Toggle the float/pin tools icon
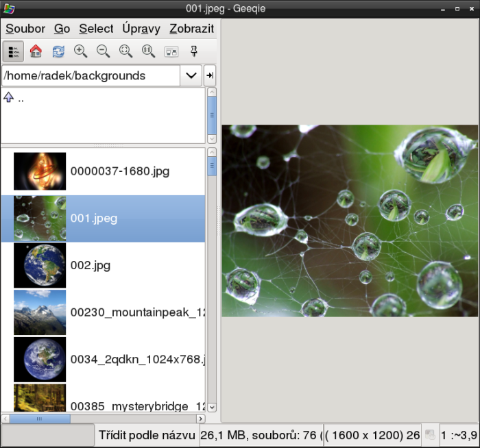Image resolution: width=480 pixels, height=448 pixels. [193, 51]
